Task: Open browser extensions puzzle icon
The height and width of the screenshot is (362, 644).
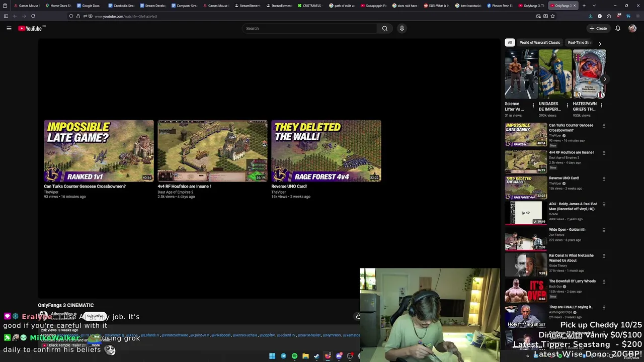Action: 609,16
